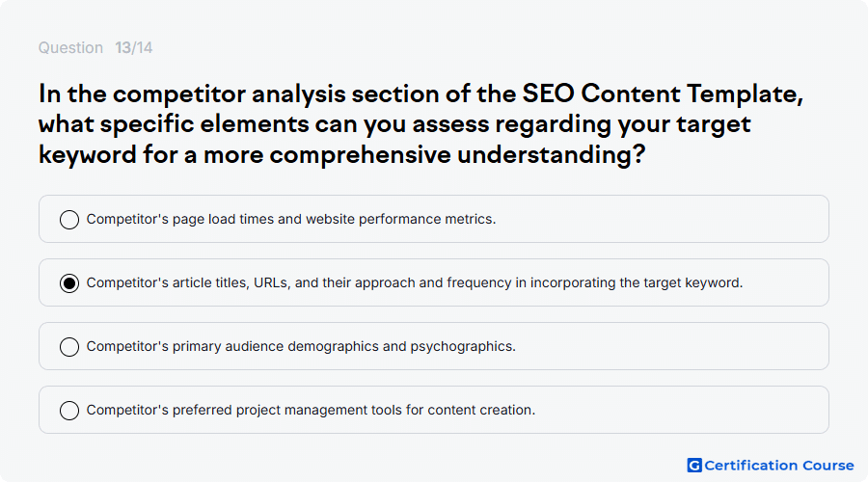
Task: Click the G logo icon beside Certification Course
Action: (x=694, y=466)
